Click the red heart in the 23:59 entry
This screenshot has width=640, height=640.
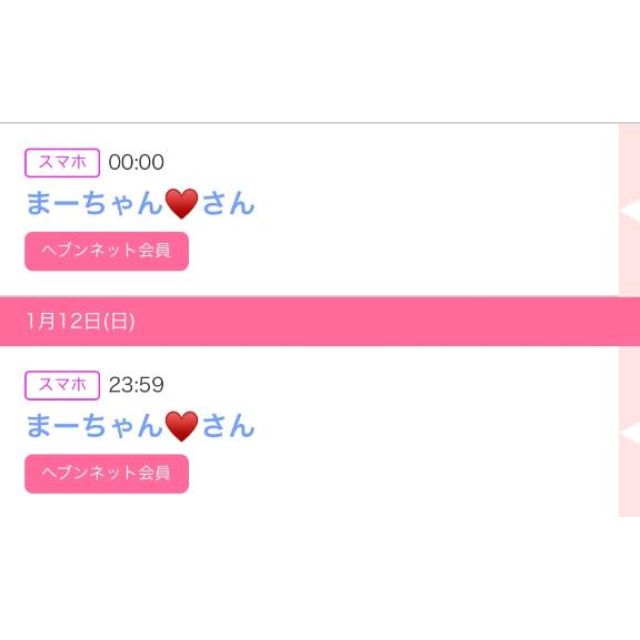click(x=181, y=427)
